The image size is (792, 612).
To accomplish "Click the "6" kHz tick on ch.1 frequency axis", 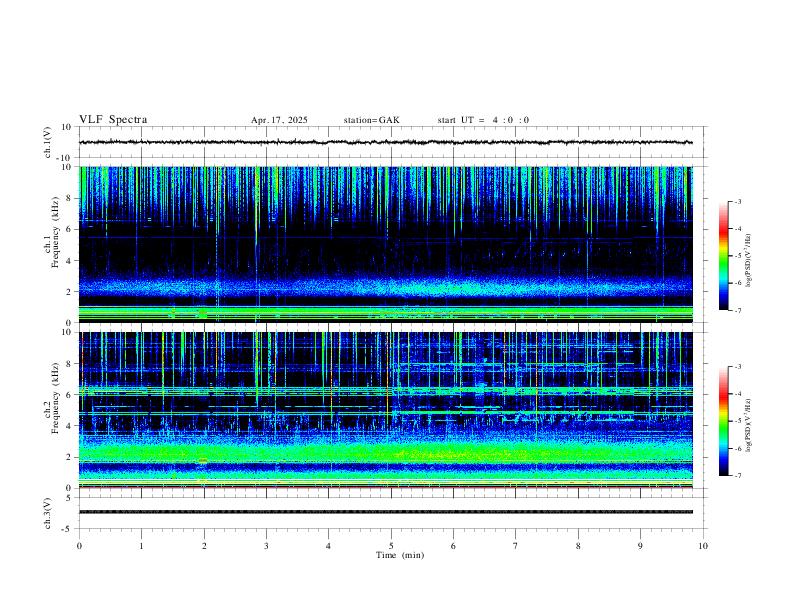I will (x=69, y=229).
